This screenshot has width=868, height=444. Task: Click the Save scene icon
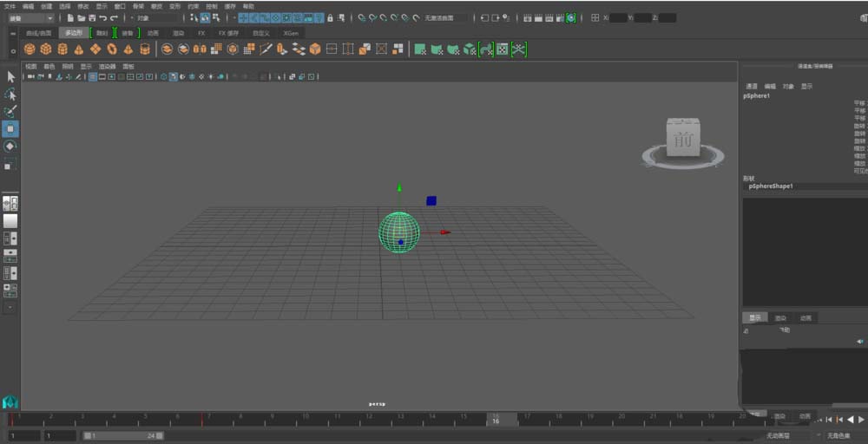(x=92, y=18)
